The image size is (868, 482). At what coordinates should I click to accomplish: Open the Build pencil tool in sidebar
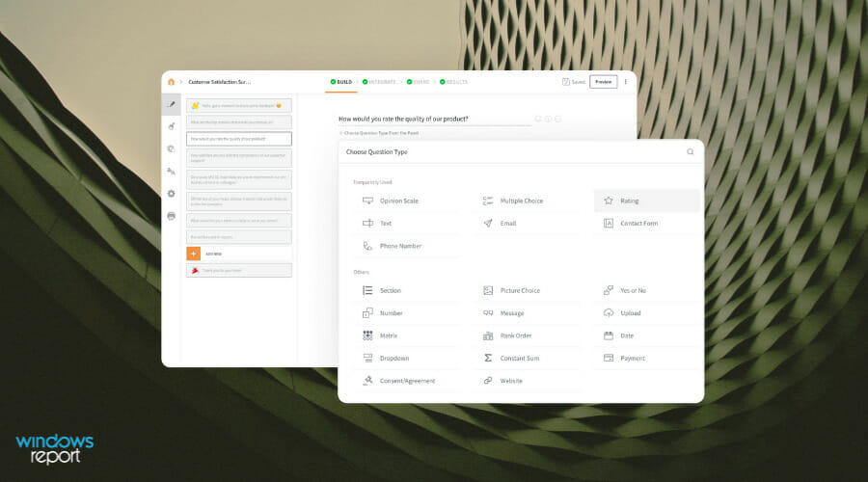click(172, 104)
